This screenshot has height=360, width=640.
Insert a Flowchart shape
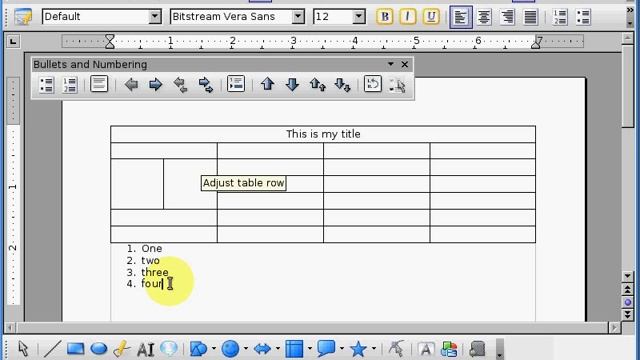pos(294,349)
